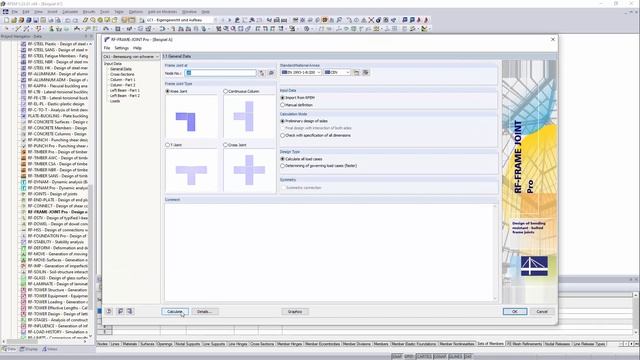This screenshot has width=640, height=360.
Task: Select Check with specification of all dimensions
Action: point(282,135)
